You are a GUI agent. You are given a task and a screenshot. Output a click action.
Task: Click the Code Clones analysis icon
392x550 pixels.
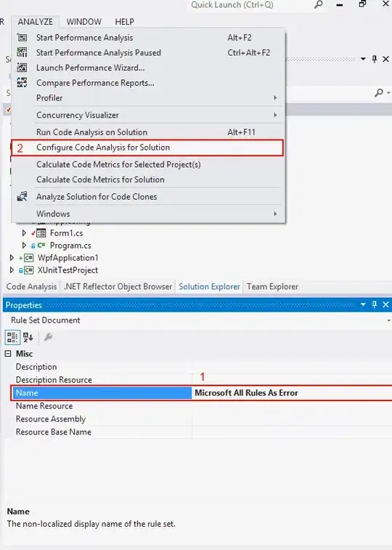[x=22, y=196]
